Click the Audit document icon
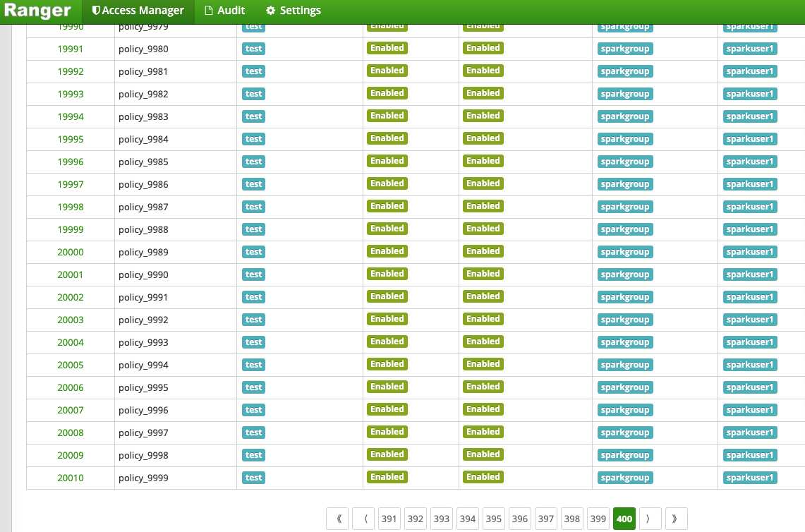This screenshot has width=805, height=532. (x=208, y=11)
